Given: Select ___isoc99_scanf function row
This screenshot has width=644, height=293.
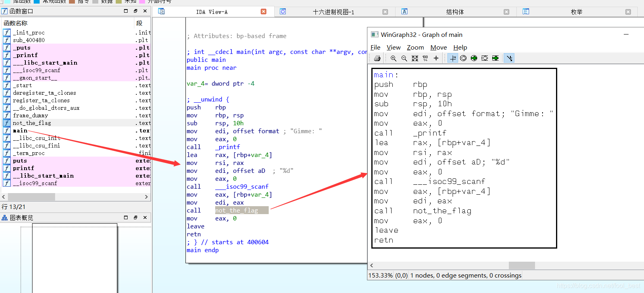Looking at the screenshot, I should 77,70.
